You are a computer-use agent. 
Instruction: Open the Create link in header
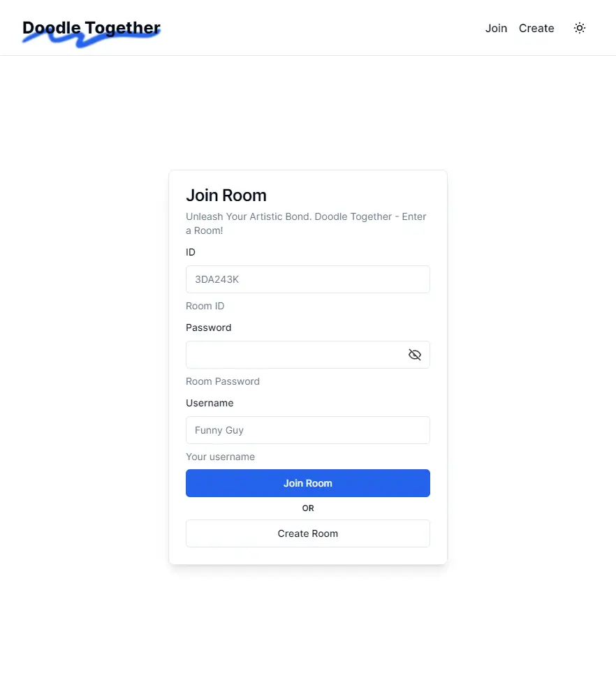(536, 28)
